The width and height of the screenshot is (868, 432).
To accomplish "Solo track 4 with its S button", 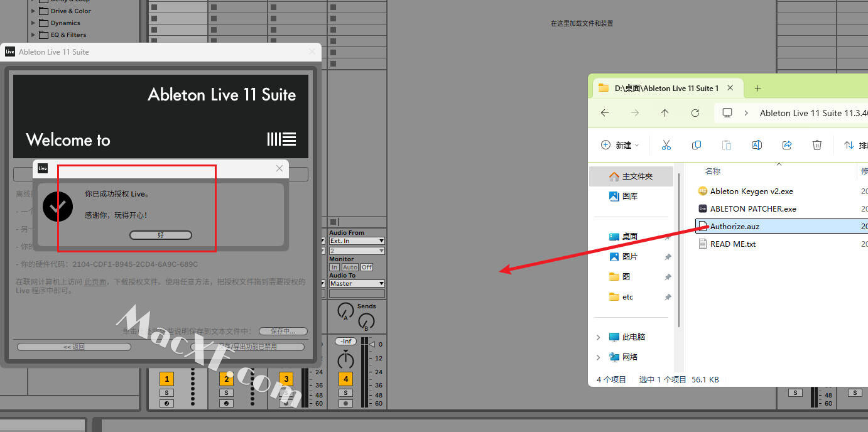I will (x=345, y=393).
